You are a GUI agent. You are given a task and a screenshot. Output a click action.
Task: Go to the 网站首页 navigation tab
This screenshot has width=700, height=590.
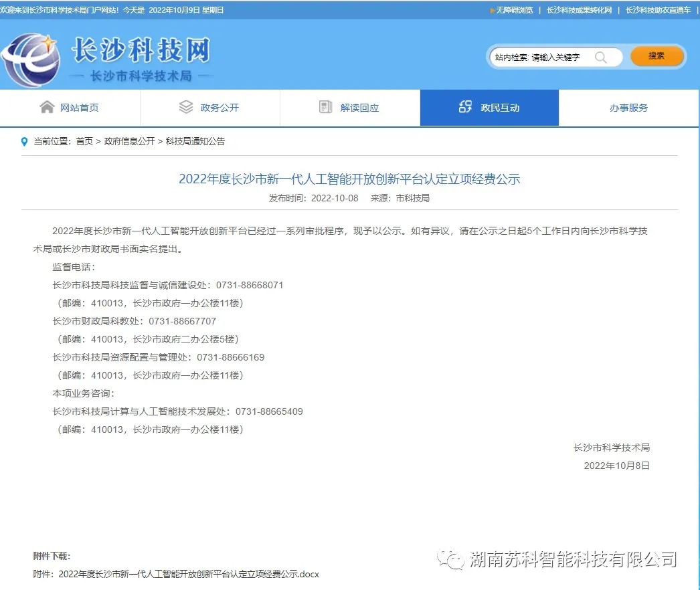pos(80,108)
